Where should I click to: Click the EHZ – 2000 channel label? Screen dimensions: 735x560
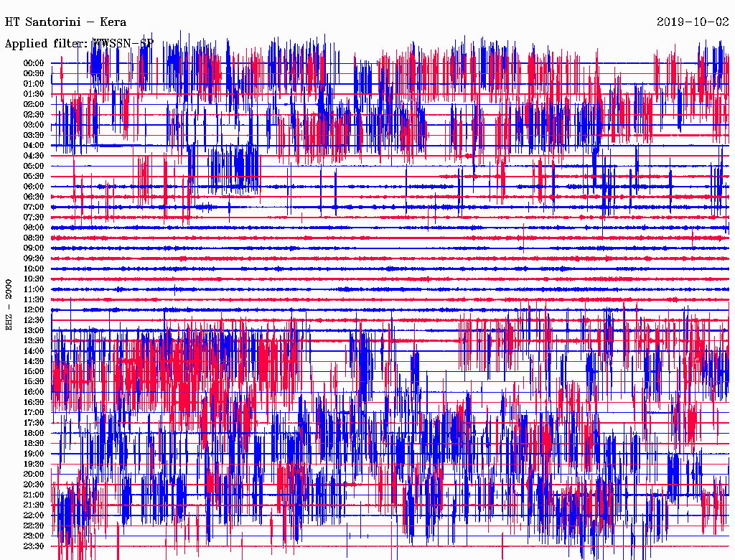click(9, 305)
